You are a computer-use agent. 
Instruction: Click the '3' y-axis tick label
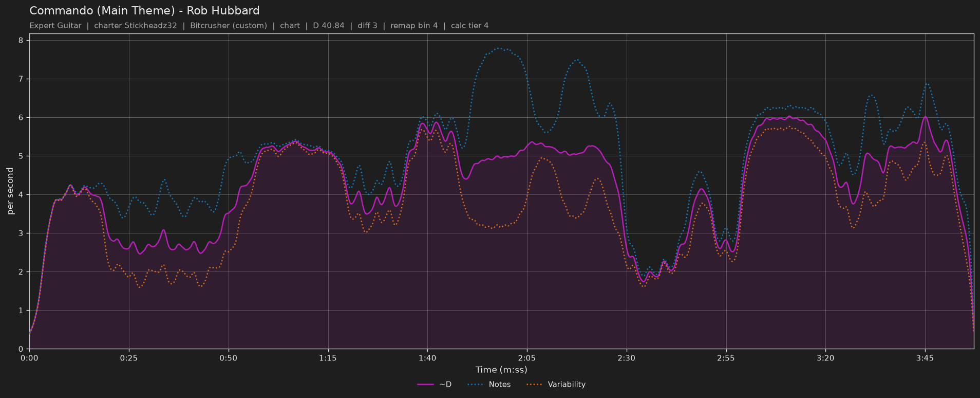(21, 233)
